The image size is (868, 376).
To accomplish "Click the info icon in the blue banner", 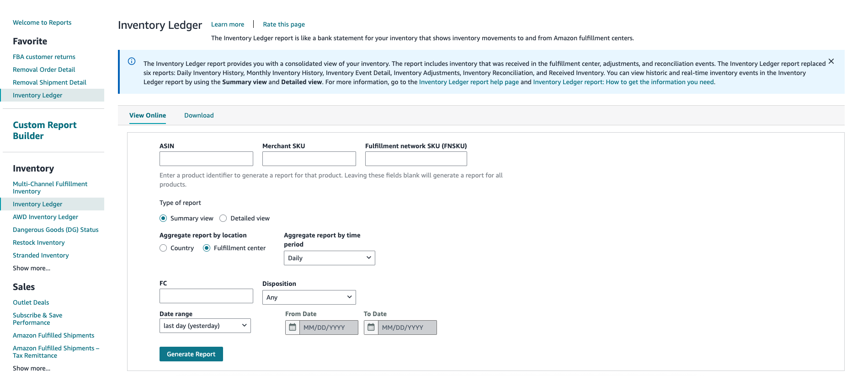I will (132, 61).
